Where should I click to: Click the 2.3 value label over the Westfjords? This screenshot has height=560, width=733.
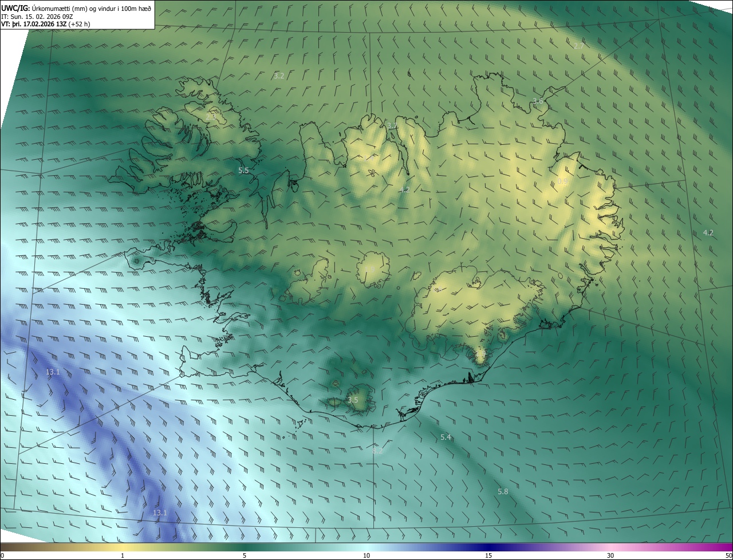(x=211, y=116)
